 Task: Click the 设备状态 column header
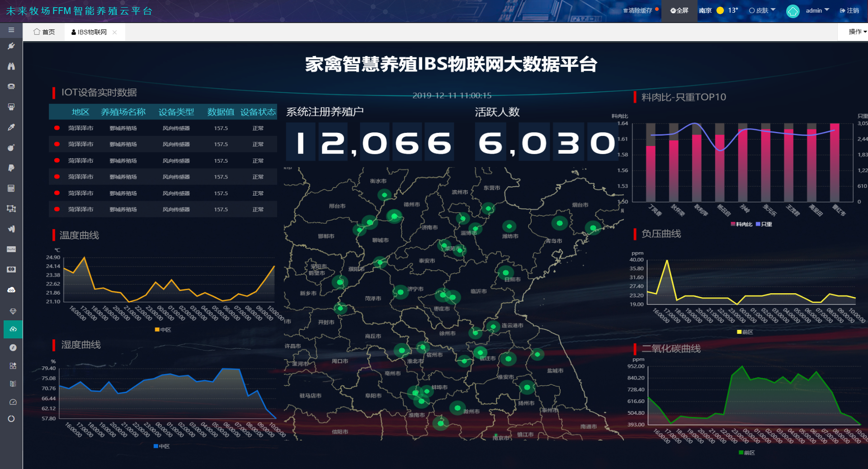(258, 112)
